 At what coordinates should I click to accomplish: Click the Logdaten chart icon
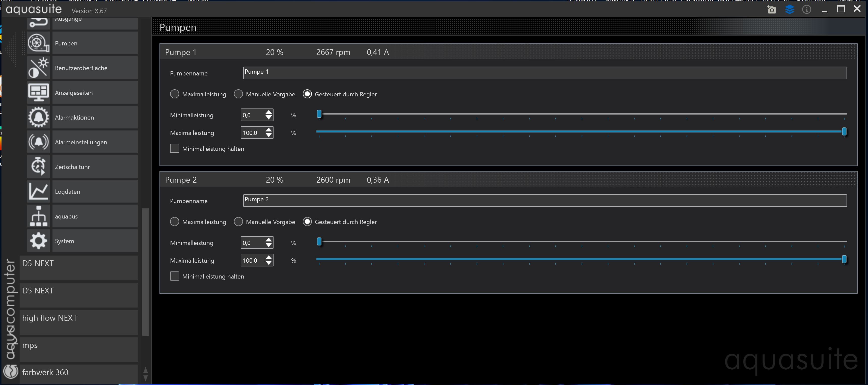38,191
